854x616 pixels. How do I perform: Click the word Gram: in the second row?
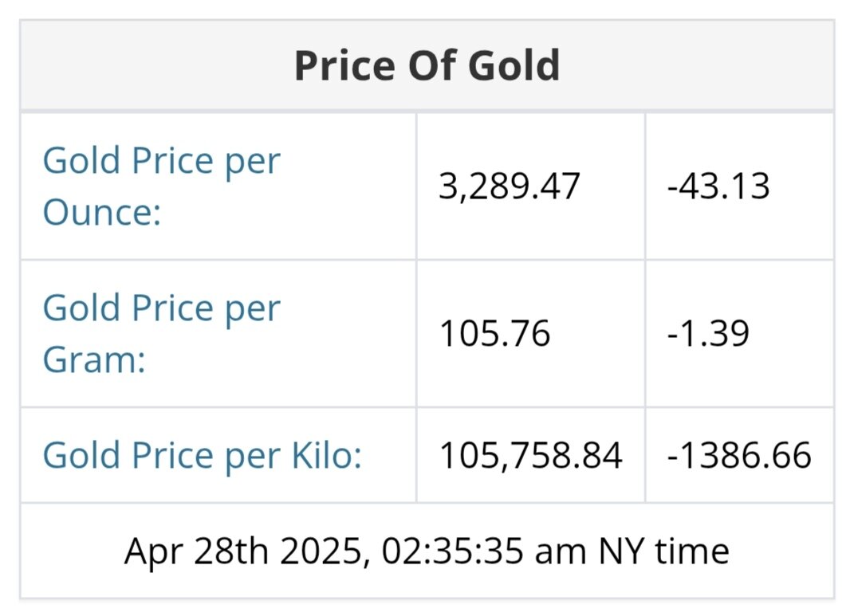(x=94, y=359)
